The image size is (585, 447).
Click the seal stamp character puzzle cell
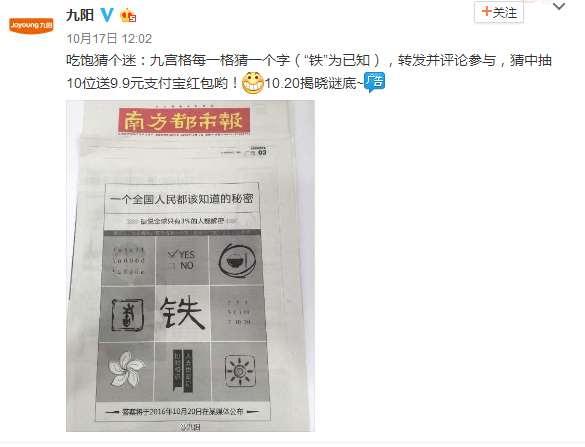pos(127,315)
